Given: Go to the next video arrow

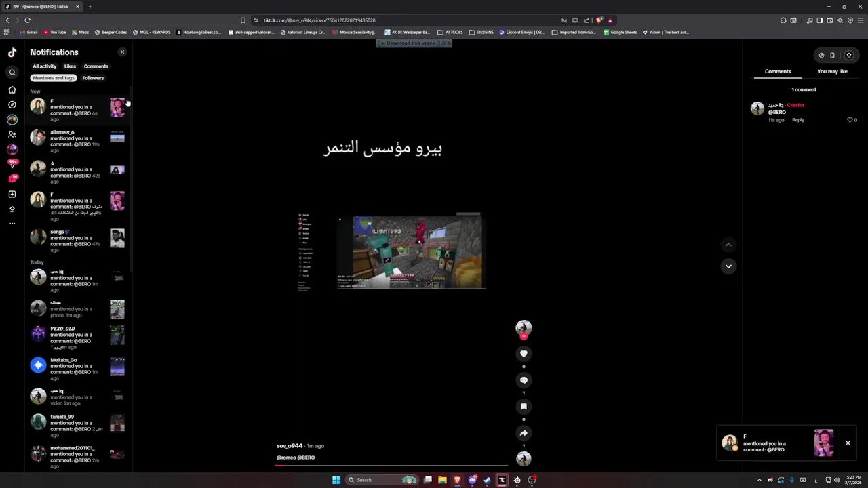Looking at the screenshot, I should click(728, 266).
